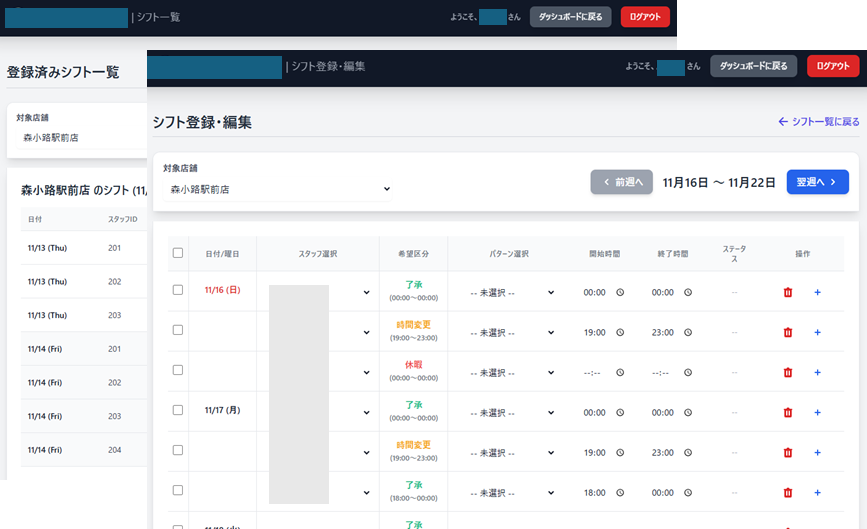The height and width of the screenshot is (529, 867).
Task: Remove the shift row starting at 18:00
Action: pos(788,492)
